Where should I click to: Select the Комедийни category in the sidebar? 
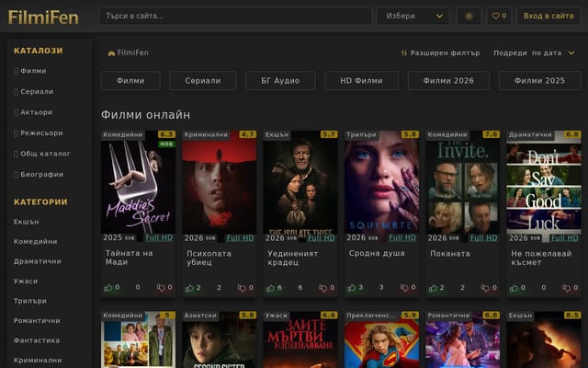pyautogui.click(x=35, y=241)
